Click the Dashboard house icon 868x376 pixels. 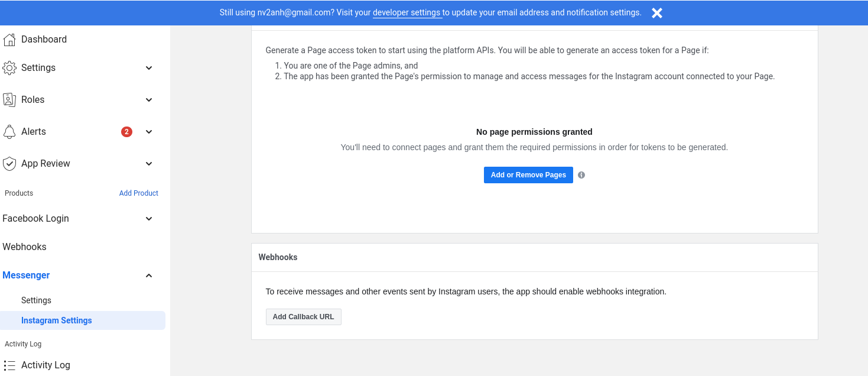pos(9,40)
